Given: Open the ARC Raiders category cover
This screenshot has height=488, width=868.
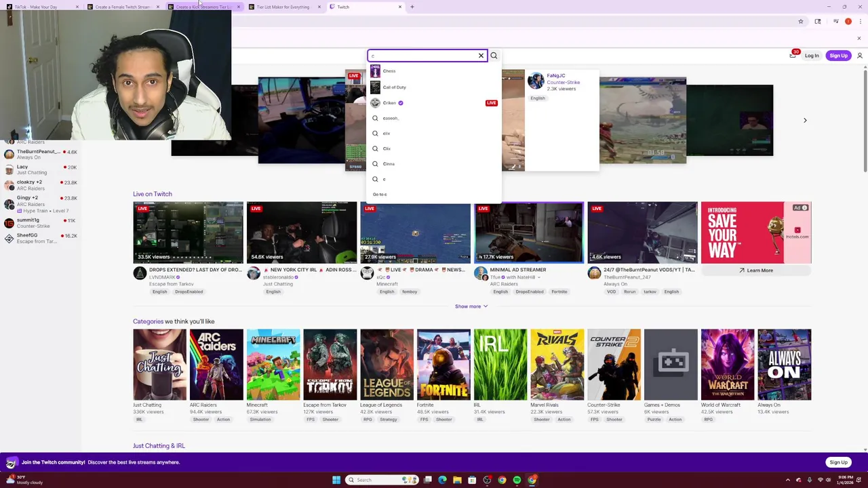Looking at the screenshot, I should pyautogui.click(x=216, y=365).
